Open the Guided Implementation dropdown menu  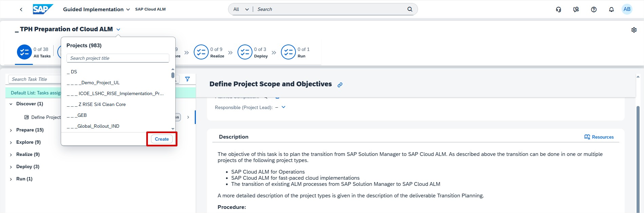click(x=96, y=10)
